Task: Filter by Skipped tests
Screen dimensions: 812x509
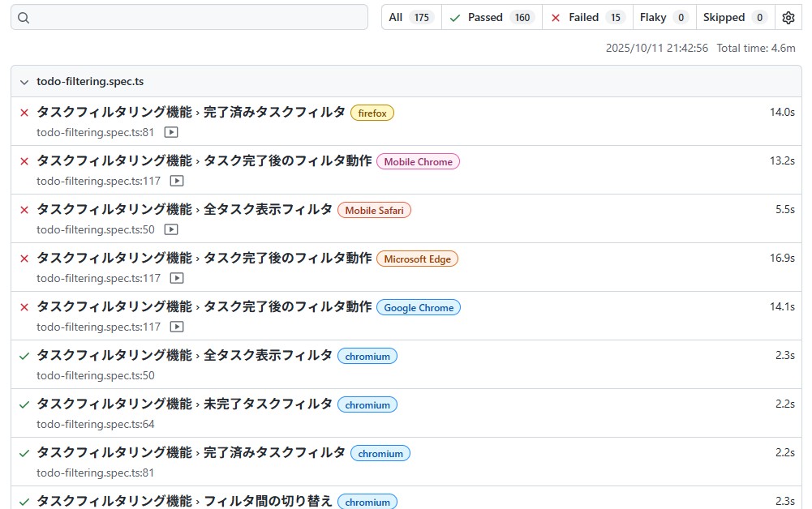Action: click(734, 18)
